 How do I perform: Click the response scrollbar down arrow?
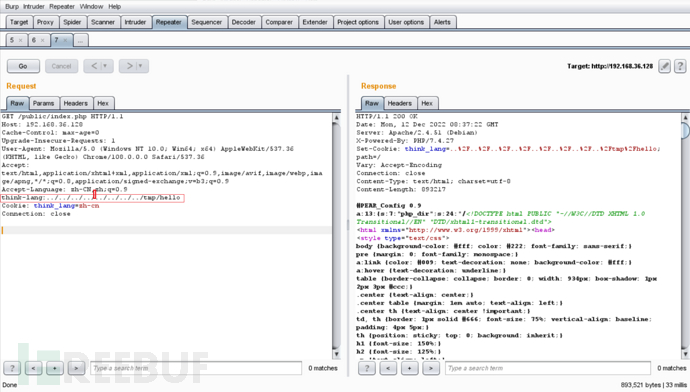pos(686,354)
